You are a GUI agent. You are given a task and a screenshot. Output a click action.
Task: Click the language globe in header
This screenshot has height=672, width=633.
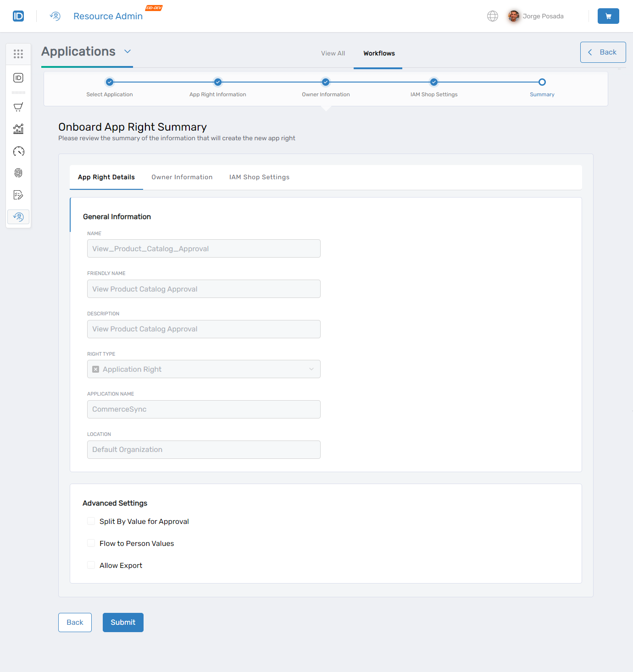click(493, 16)
